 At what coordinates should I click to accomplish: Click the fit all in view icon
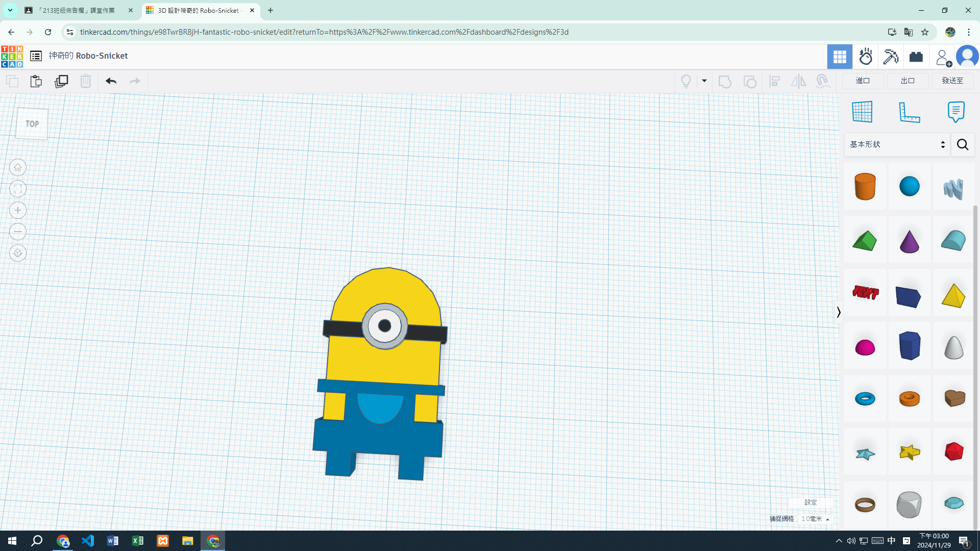pos(18,189)
